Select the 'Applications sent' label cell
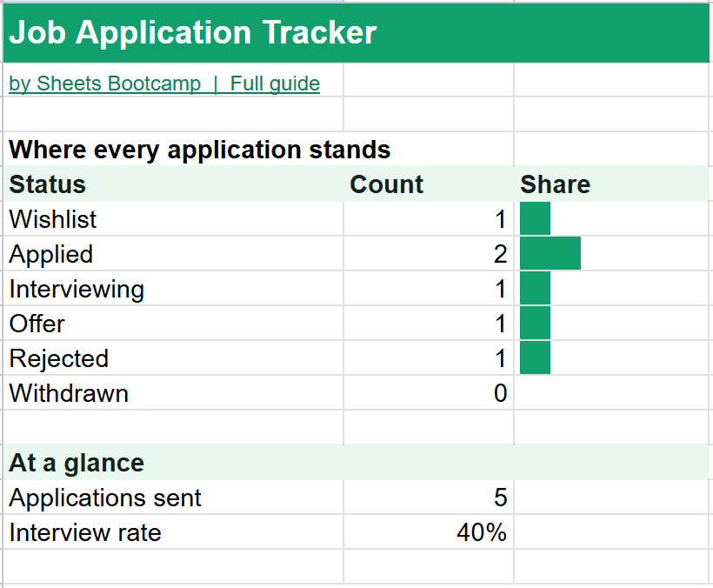Image resolution: width=713 pixels, height=588 pixels. [x=173, y=498]
